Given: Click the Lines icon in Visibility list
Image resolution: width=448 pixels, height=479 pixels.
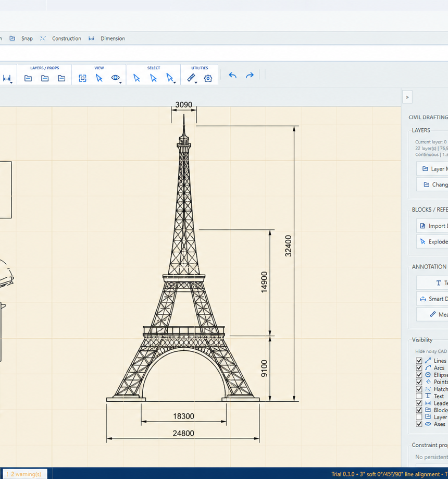Looking at the screenshot, I should pos(428,361).
